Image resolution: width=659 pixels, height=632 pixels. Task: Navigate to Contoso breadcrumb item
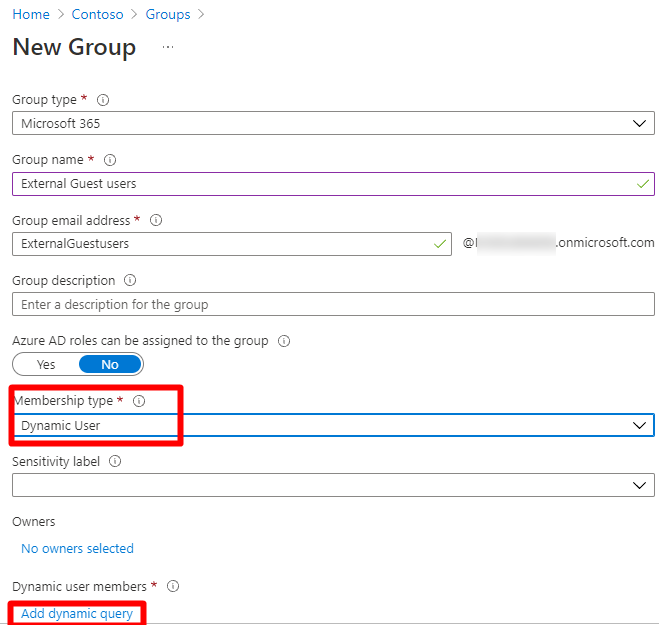(x=97, y=14)
